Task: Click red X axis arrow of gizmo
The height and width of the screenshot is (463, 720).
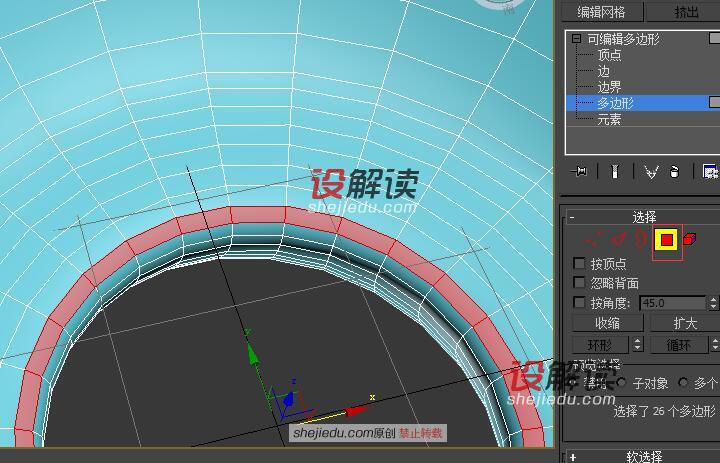Action: click(357, 410)
